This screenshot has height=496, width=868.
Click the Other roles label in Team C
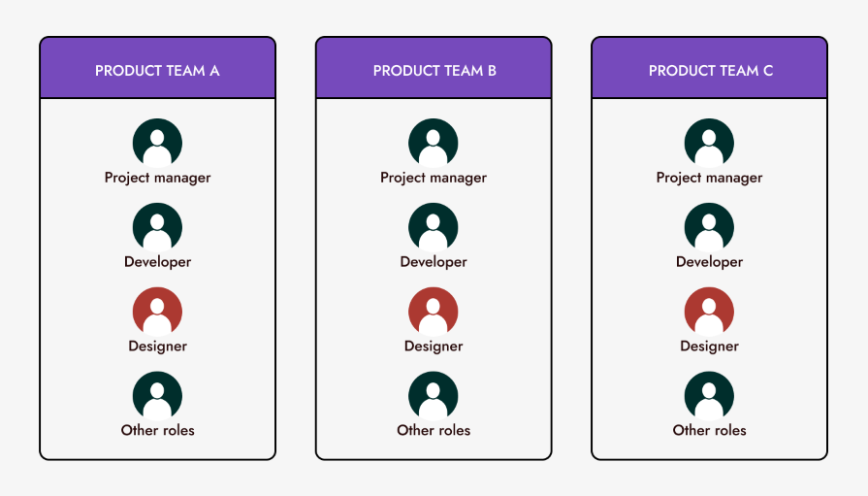coord(709,431)
